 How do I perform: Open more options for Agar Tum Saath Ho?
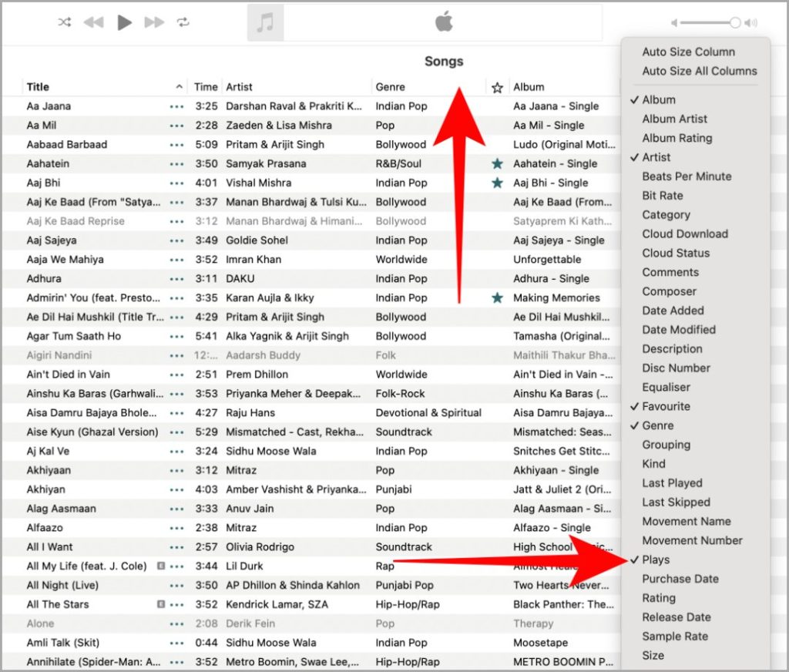[176, 336]
